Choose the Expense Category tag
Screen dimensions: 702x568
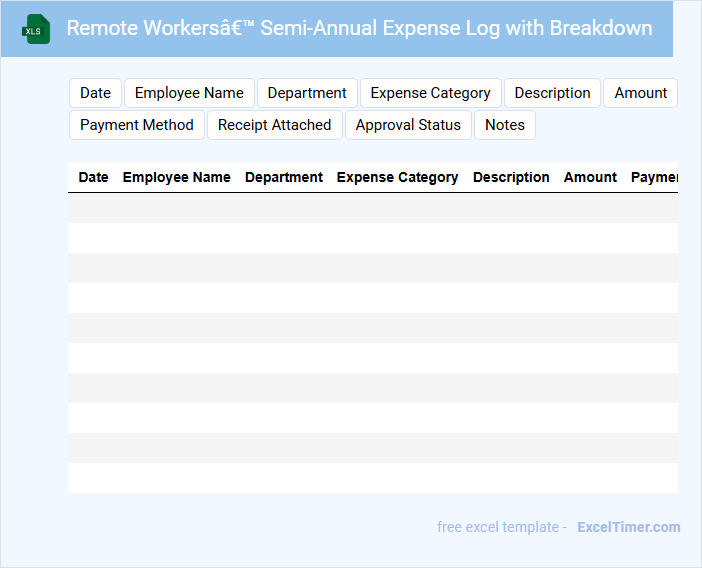[x=430, y=93]
